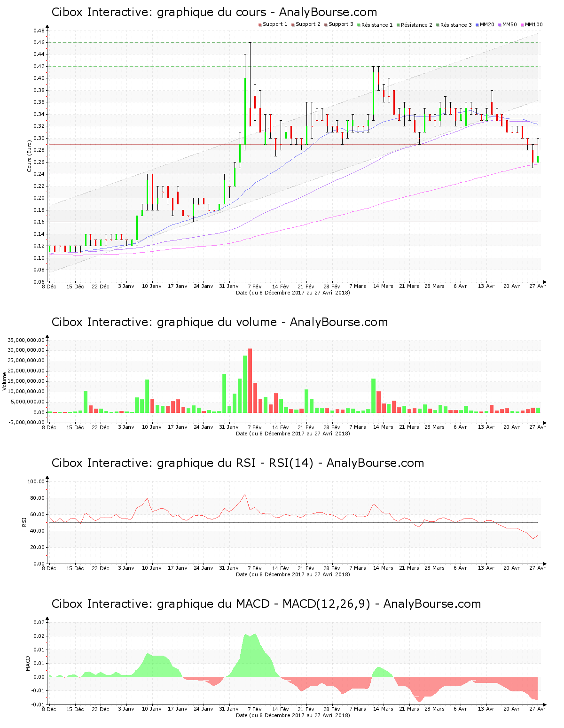Click the Support 3 legend color square
This screenshot has width=564, height=728.
(326, 25)
